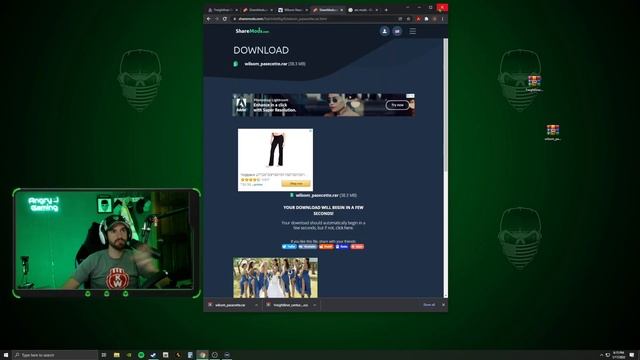The height and width of the screenshot is (360, 640).
Task: Click the round icon beside account icon
Action: [x=397, y=31]
